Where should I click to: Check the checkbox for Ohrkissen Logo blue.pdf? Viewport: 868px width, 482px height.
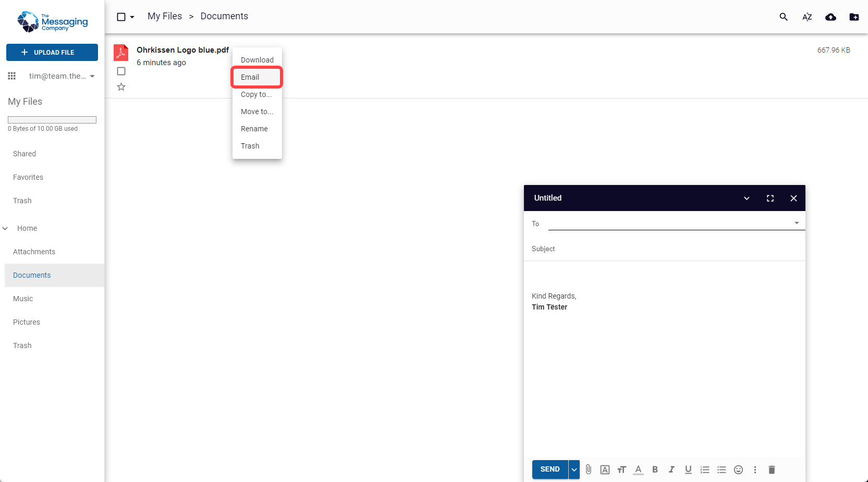coord(121,71)
